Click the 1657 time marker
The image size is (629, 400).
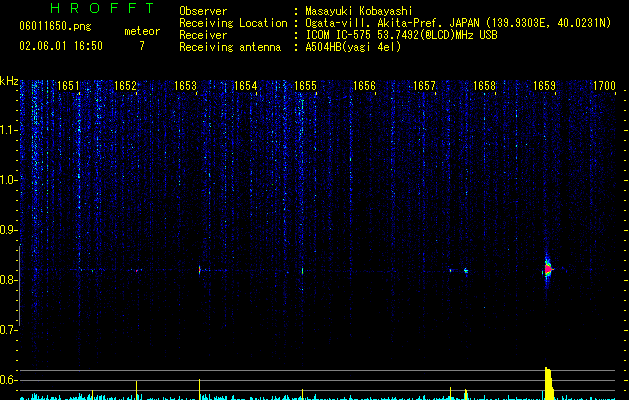(x=424, y=86)
